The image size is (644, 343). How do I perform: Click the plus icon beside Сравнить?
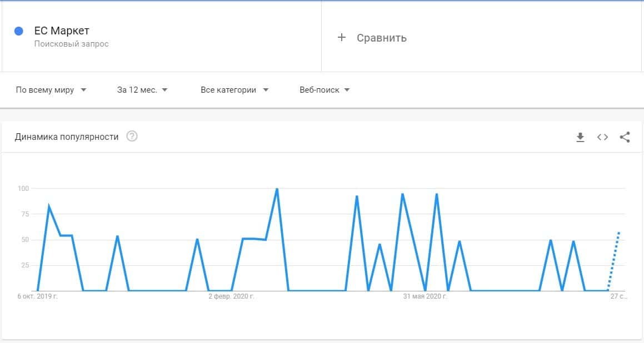click(342, 38)
